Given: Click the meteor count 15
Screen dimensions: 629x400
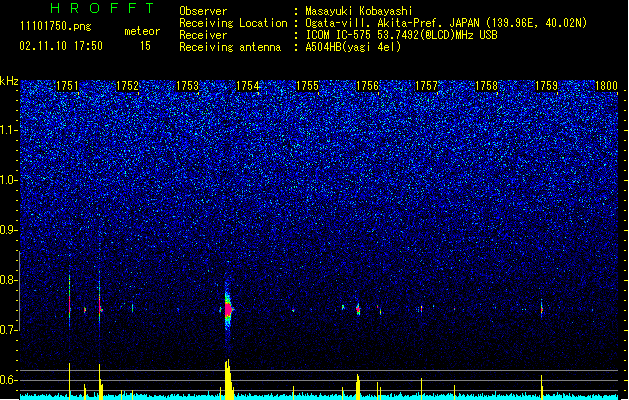Looking at the screenshot, I should (145, 46).
